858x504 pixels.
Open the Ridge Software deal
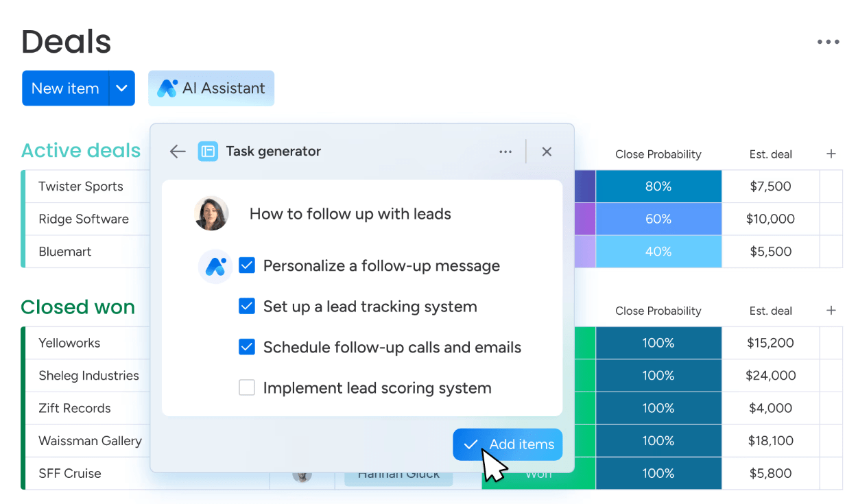point(84,219)
